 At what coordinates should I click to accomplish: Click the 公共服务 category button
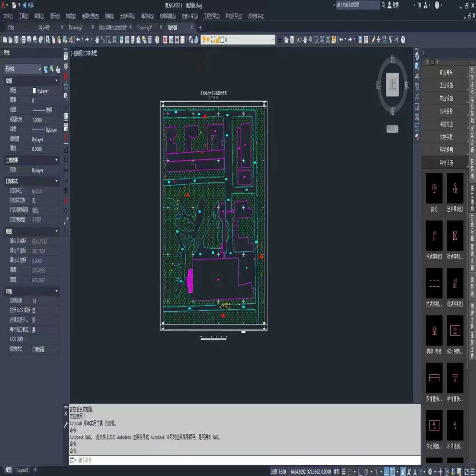[446, 111]
